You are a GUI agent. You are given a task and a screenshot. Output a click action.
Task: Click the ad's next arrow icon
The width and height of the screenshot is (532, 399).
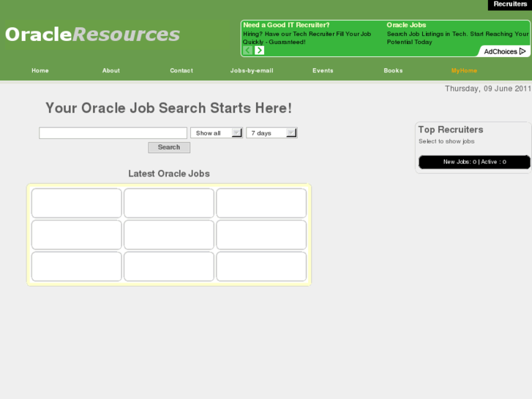click(x=260, y=51)
